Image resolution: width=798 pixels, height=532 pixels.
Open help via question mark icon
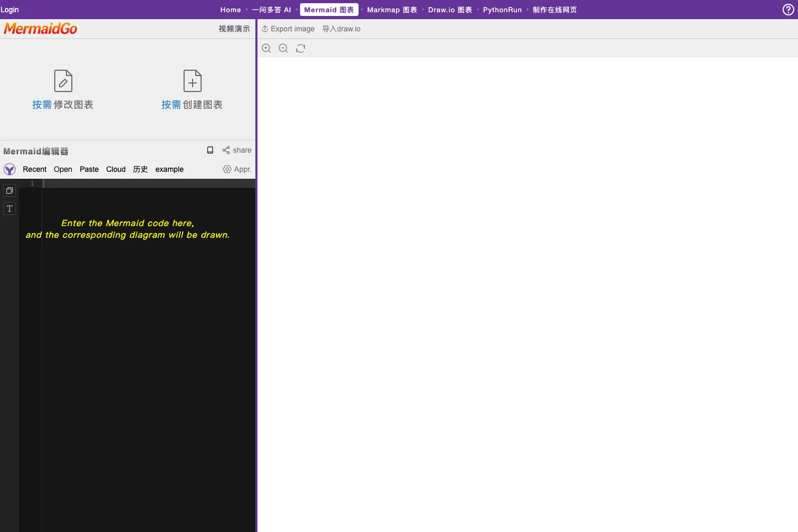click(788, 10)
